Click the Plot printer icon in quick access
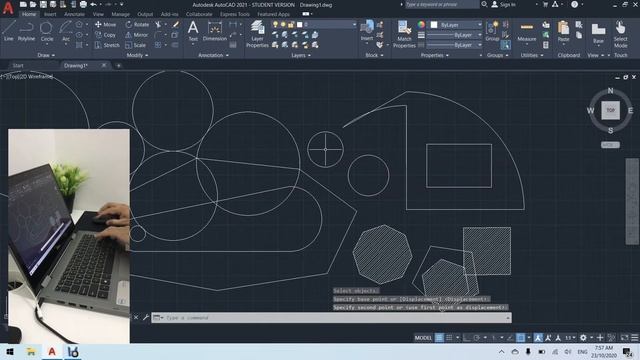 coord(83,4)
